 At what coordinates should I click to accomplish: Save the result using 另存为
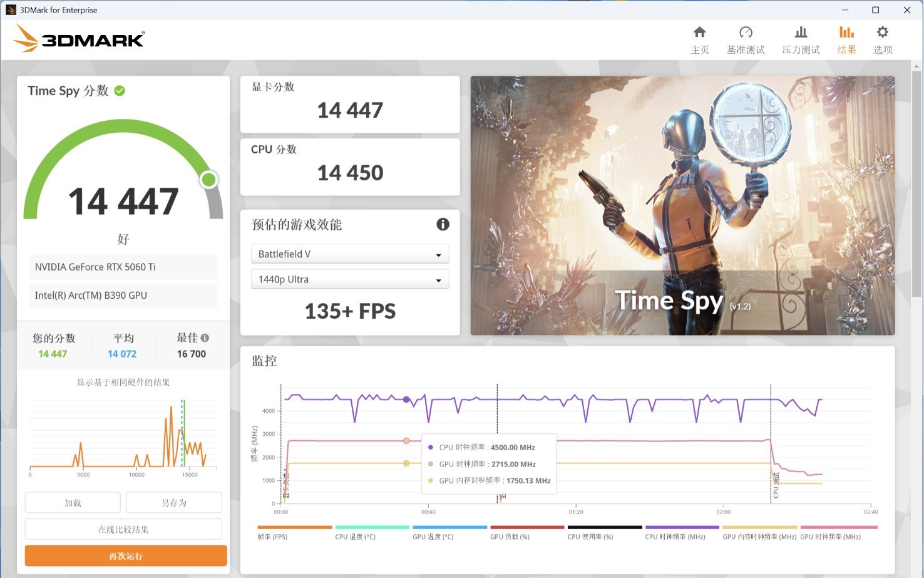coord(173,502)
